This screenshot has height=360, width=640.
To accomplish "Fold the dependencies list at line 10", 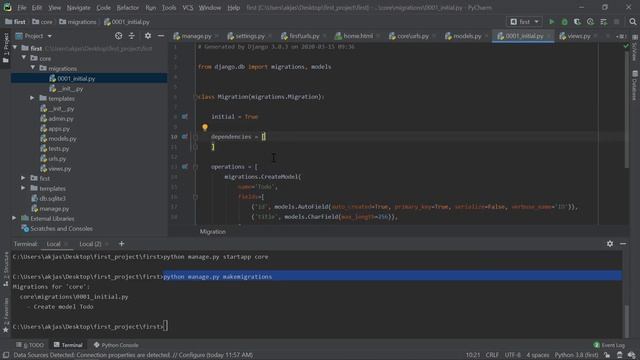I will [195, 137].
